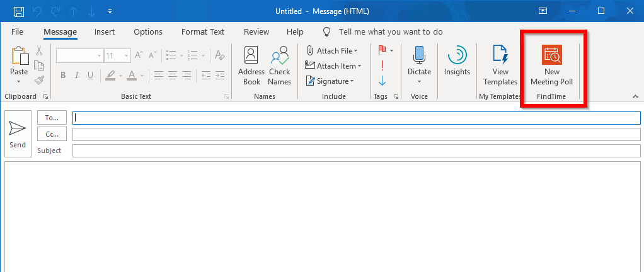Click the Grow Font icon

[x=139, y=55]
